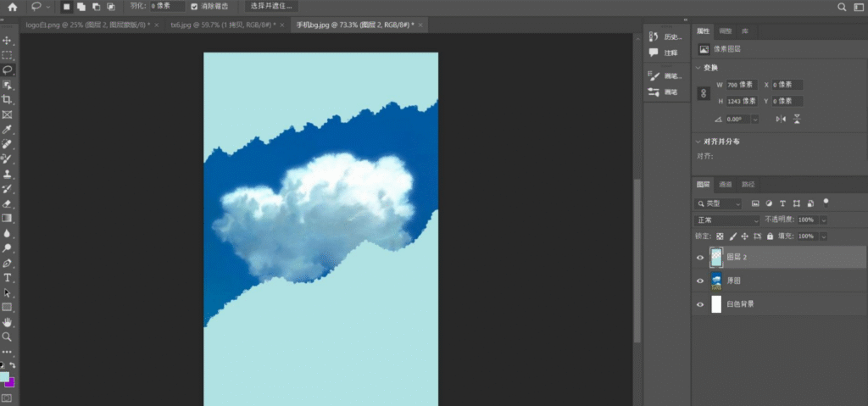Flip the layer horizontally
This screenshot has width=868, height=406.
[x=781, y=119]
